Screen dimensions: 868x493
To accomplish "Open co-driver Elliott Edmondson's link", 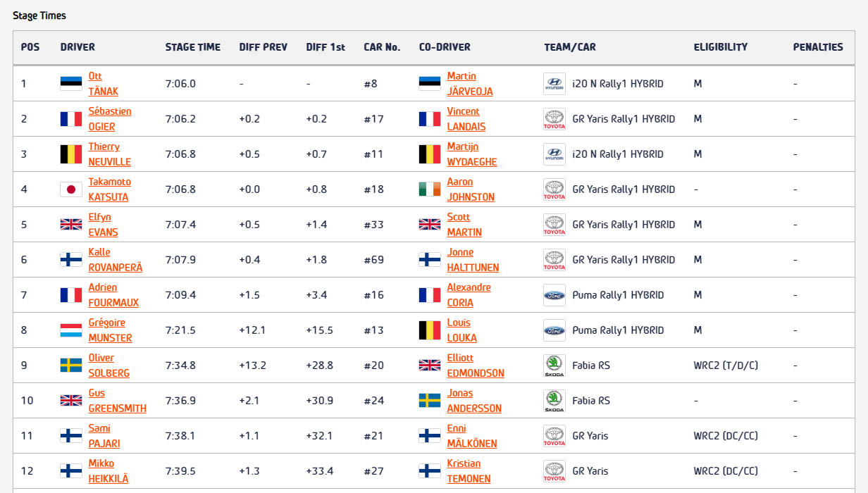I will point(476,366).
